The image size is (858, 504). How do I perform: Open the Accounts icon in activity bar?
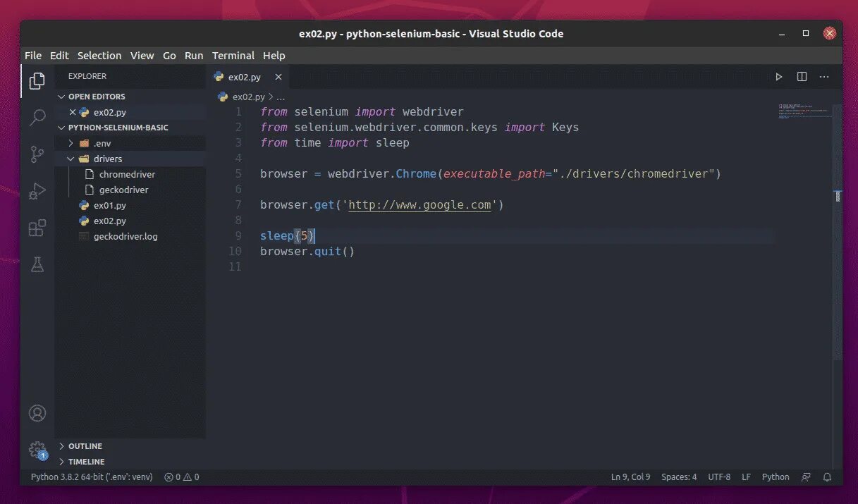tap(37, 413)
